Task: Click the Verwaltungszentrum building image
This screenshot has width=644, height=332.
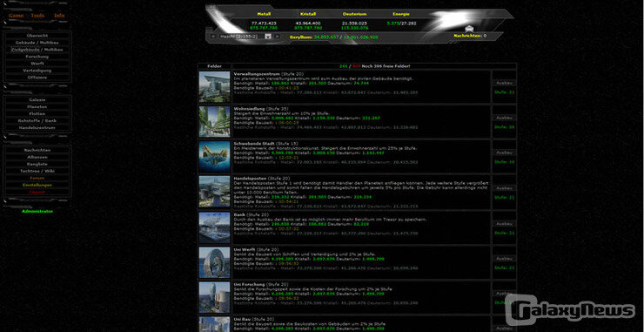Action: (x=214, y=87)
